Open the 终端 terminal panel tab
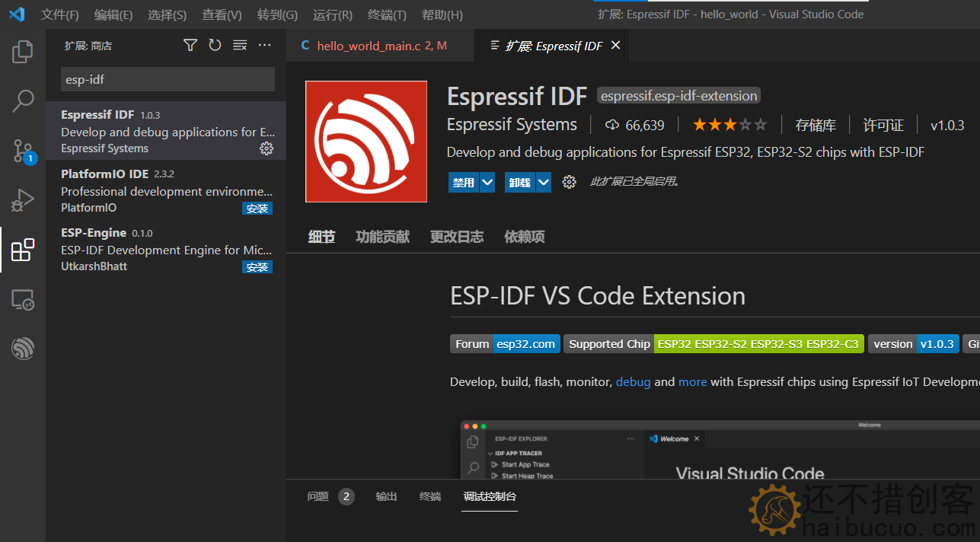 pos(430,496)
